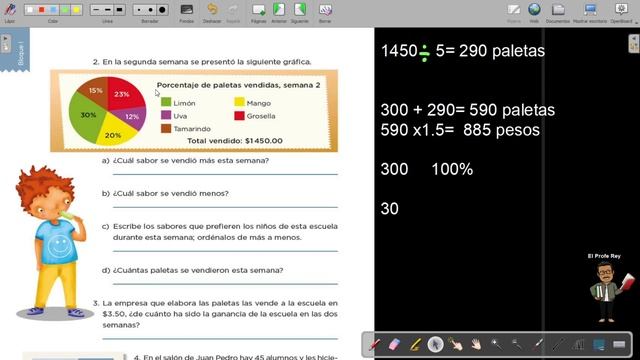Select the red pen tool in stylus palette
640x360 pixels.
tap(374, 344)
